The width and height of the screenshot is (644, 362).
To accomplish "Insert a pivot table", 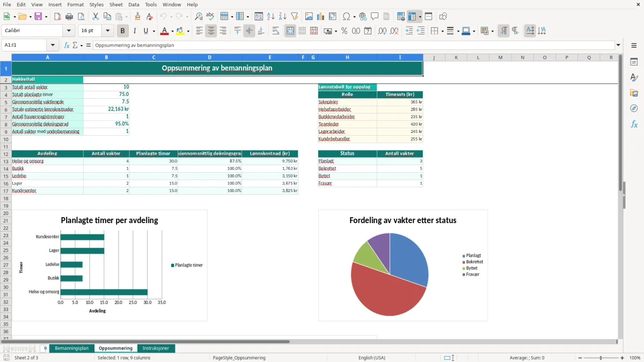I will pos(333,17).
